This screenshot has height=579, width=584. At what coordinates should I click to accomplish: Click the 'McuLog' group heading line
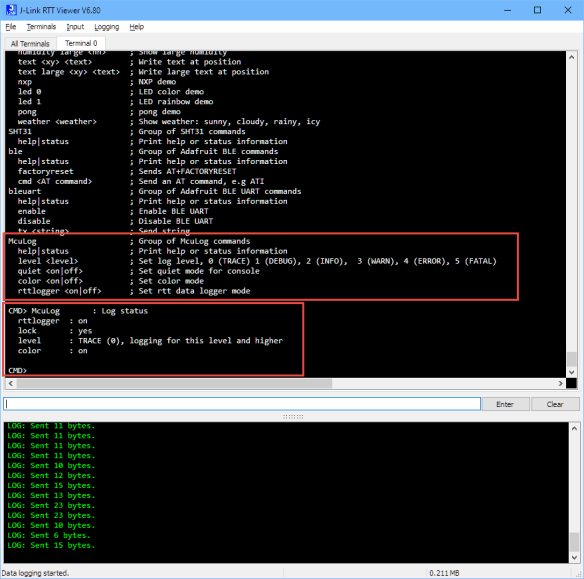pyautogui.click(x=129, y=241)
